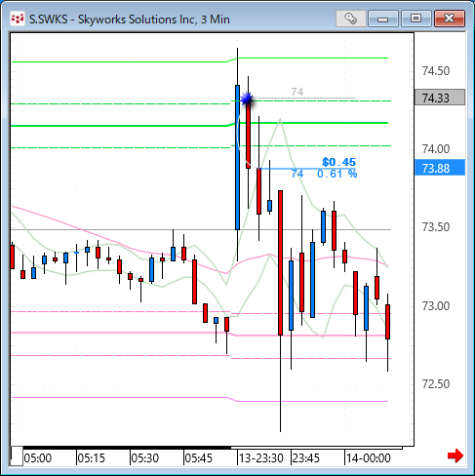
Task: Click the 73.88 blue price label
Action: click(440, 168)
